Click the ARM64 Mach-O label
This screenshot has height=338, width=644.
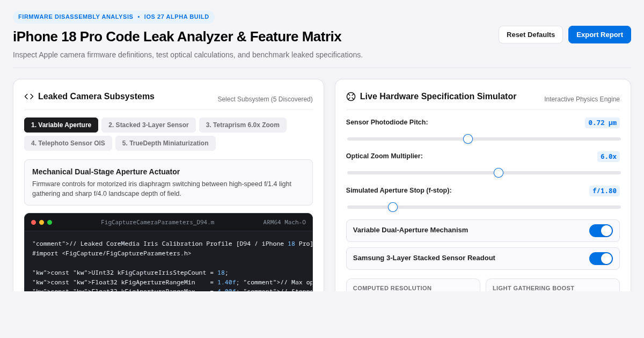pyautogui.click(x=284, y=222)
